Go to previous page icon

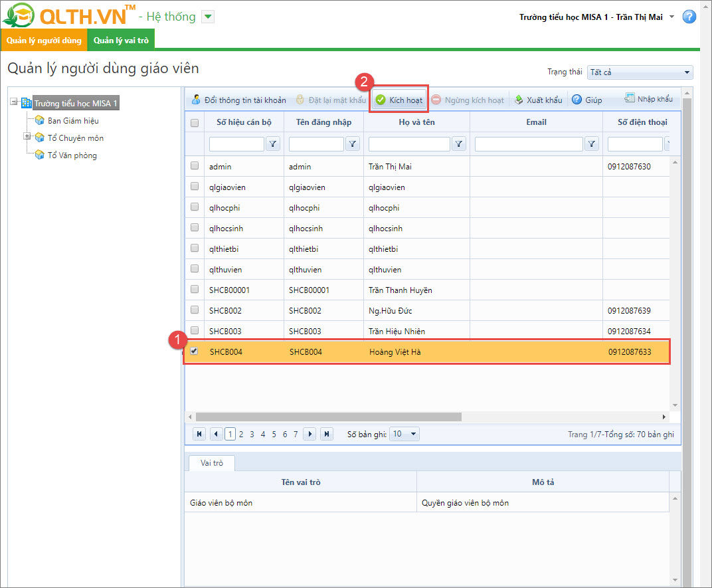(x=216, y=434)
